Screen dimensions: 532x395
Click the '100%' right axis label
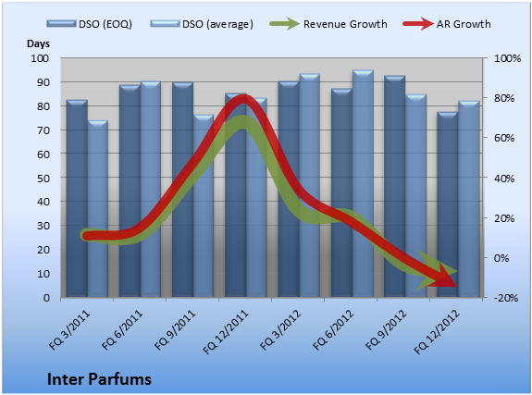(507, 58)
